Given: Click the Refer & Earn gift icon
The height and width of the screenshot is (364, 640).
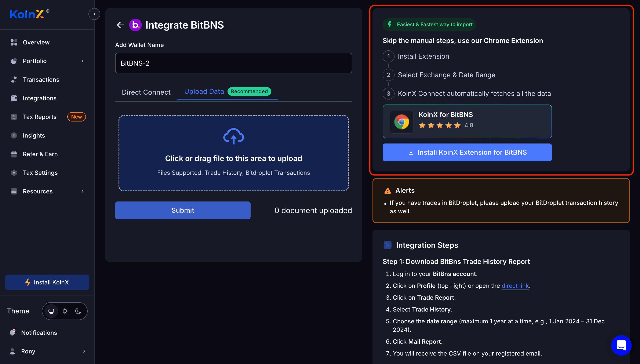Looking at the screenshot, I should [x=14, y=154].
